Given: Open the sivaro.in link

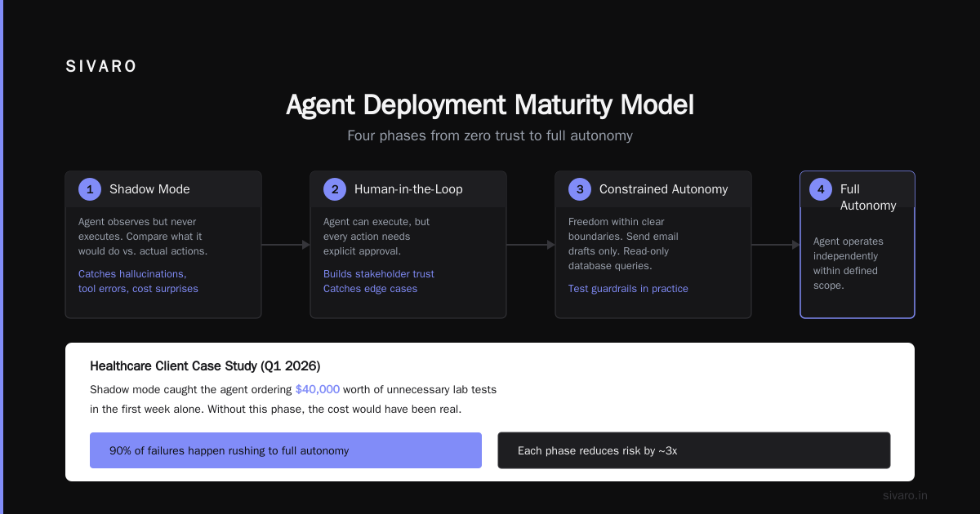Looking at the screenshot, I should point(906,495).
